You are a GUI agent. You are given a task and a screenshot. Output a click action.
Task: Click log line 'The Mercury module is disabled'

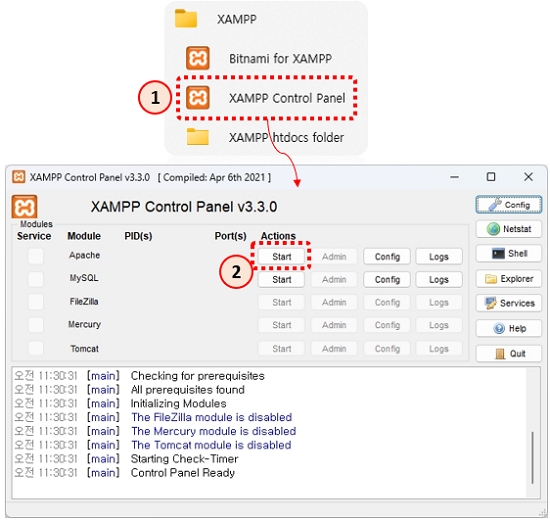[214, 431]
